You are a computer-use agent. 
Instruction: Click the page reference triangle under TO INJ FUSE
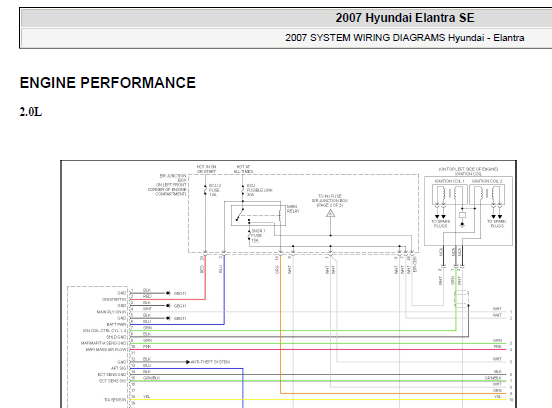(x=330, y=213)
